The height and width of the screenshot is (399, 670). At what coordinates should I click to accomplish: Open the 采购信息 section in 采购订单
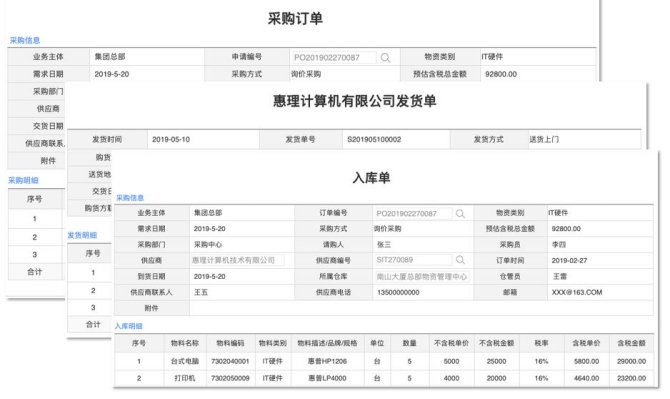pyautogui.click(x=25, y=41)
